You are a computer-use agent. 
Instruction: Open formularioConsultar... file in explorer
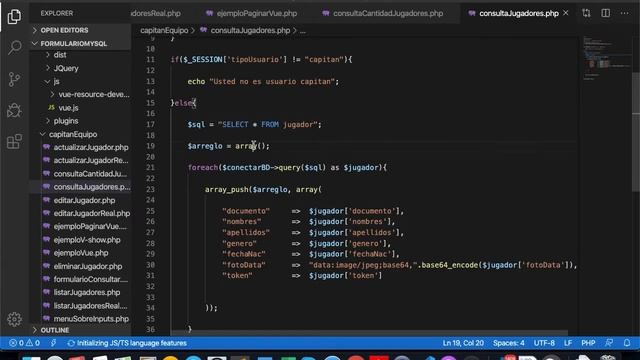pyautogui.click(x=91, y=280)
